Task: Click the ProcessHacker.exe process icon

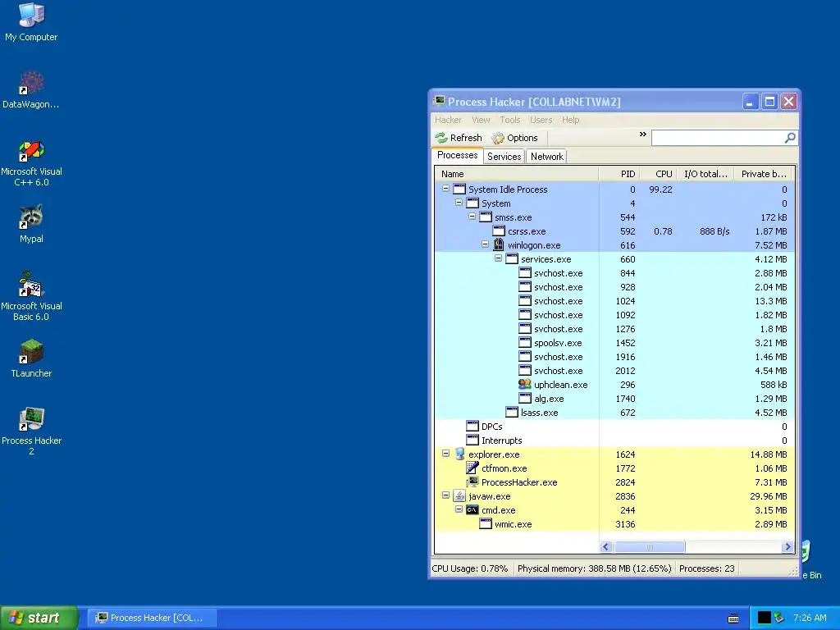Action: point(472,482)
